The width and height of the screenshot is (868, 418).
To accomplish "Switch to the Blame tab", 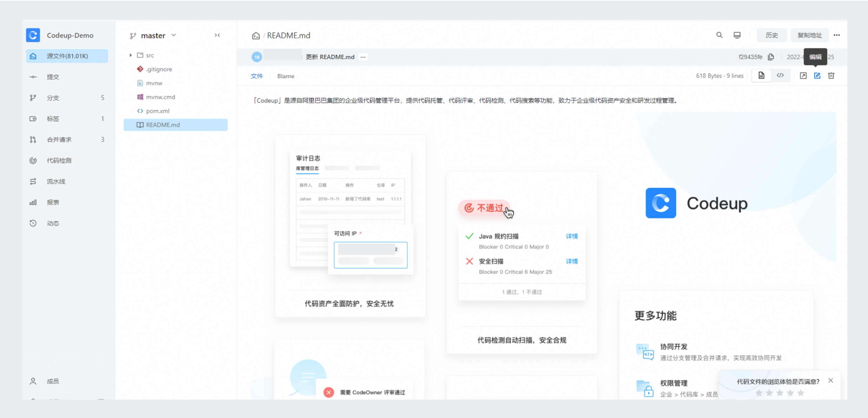I will pyautogui.click(x=286, y=76).
